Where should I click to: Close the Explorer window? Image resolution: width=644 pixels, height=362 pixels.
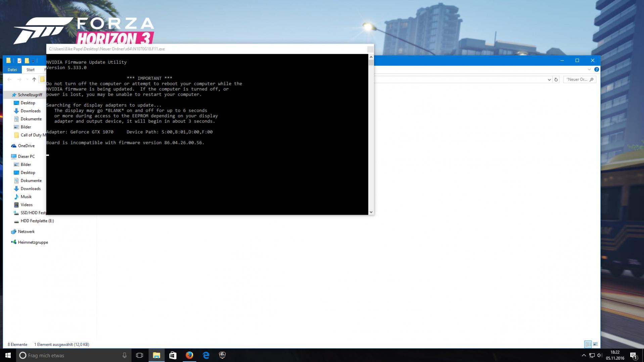593,60
